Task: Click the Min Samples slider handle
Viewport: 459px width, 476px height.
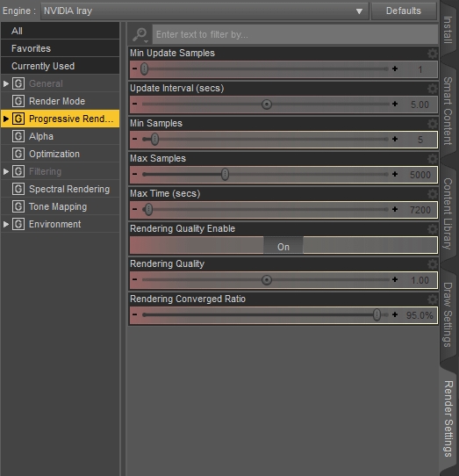Action: [154, 140]
